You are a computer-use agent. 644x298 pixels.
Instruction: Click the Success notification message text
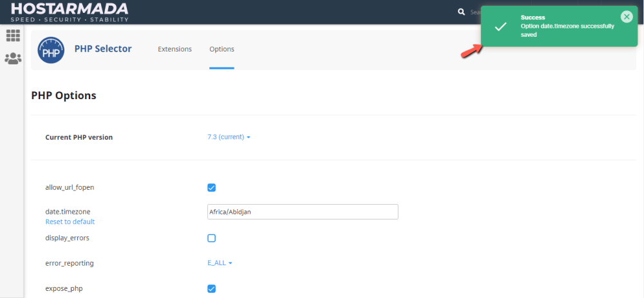[x=567, y=30]
